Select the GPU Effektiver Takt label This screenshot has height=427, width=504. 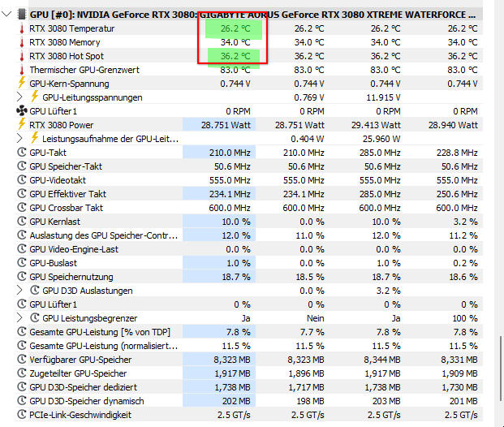pos(67,194)
